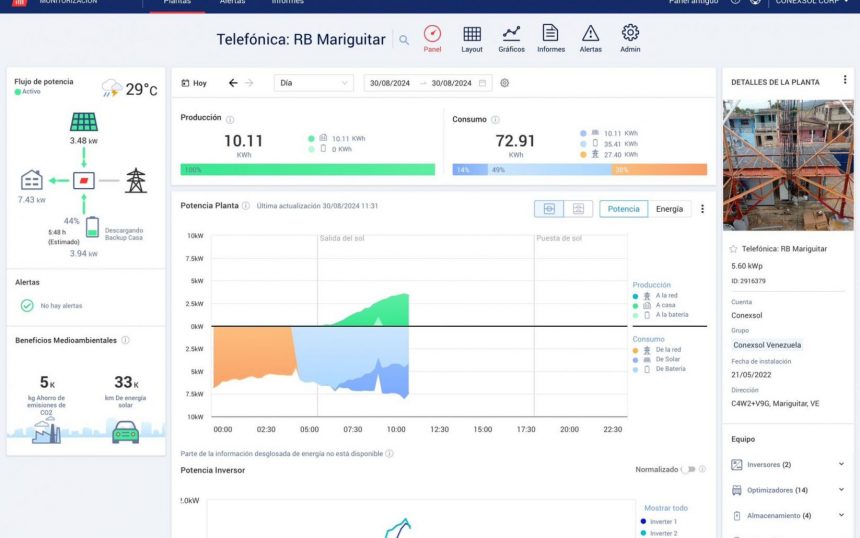Click weather storm icon beside temperature
860x538 pixels.
112,88
